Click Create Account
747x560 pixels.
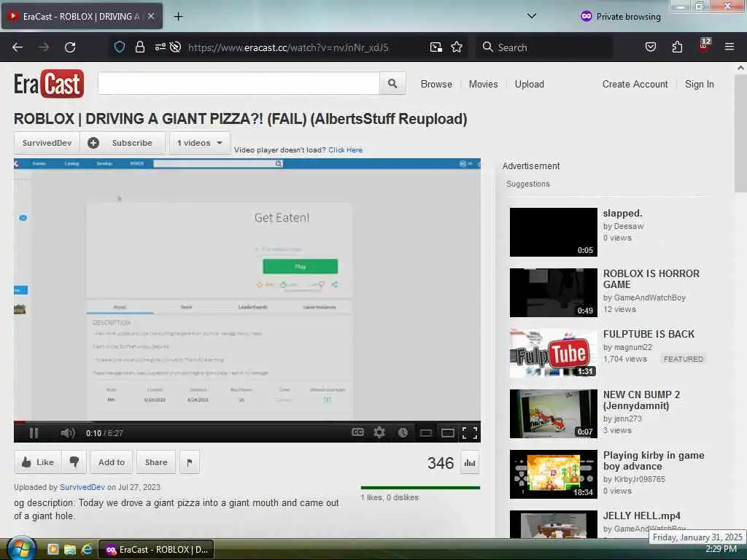[635, 85]
